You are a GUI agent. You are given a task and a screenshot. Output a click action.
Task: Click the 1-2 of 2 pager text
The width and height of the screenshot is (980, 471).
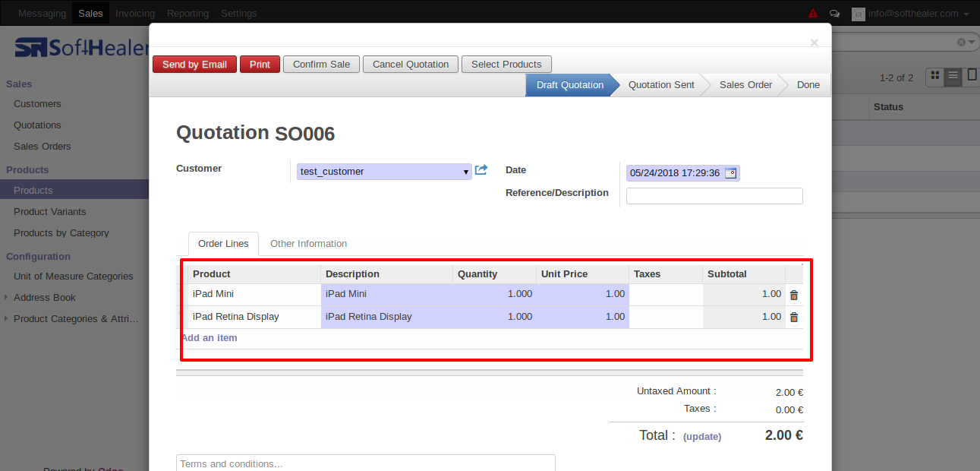click(x=896, y=78)
